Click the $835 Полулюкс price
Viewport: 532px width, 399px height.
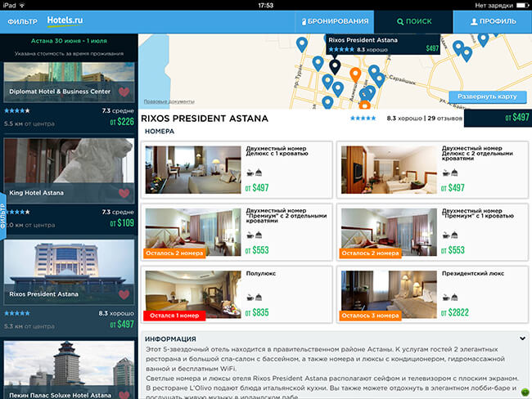(257, 312)
